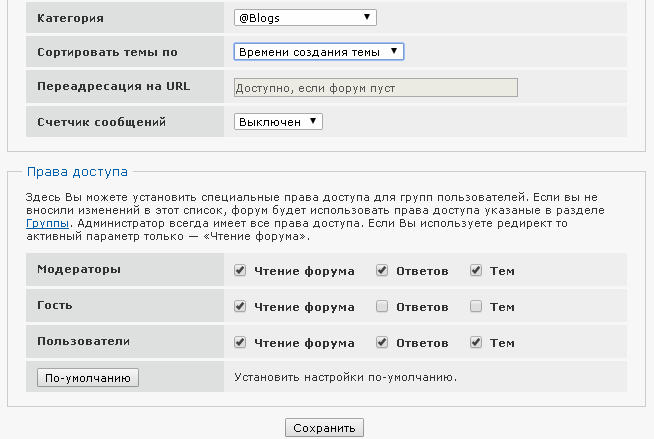Click the Установить настройки по-умолчанию text
The height and width of the screenshot is (439, 654).
tap(345, 378)
